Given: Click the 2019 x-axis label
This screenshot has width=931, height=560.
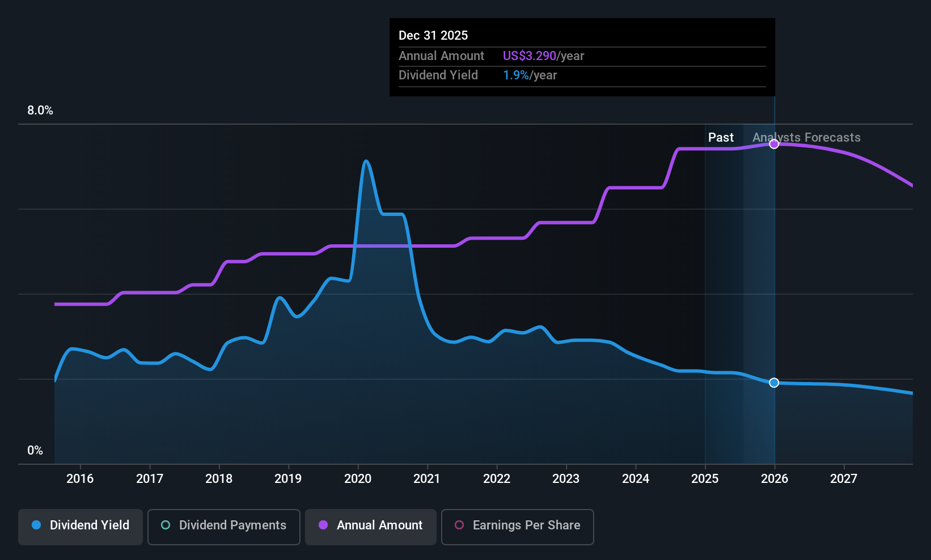Looking at the screenshot, I should click(x=288, y=478).
